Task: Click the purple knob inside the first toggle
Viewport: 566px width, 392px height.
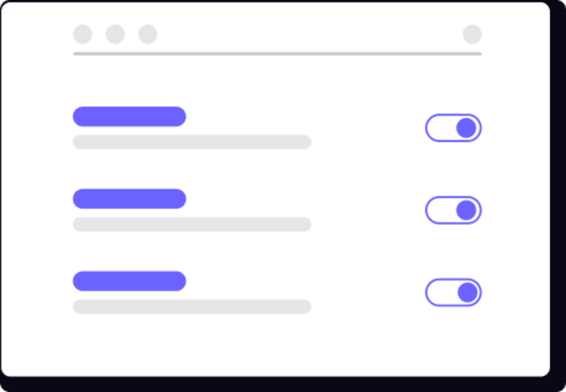Action: (466, 128)
